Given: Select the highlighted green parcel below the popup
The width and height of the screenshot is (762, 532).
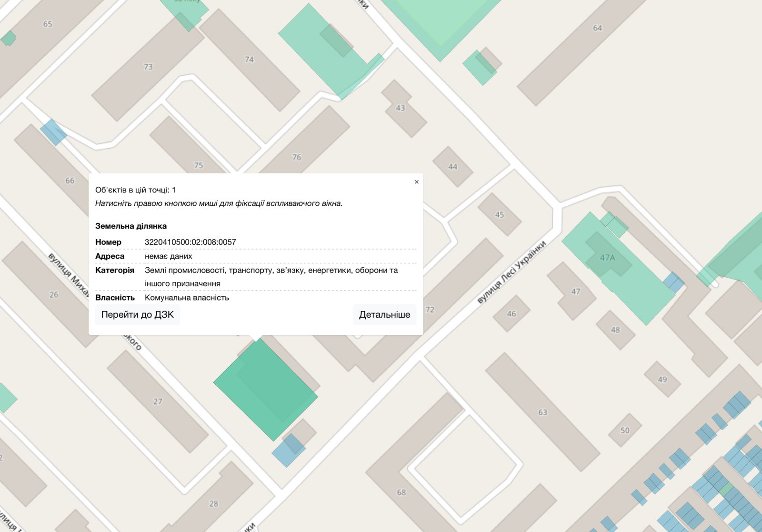Looking at the screenshot, I should pyautogui.click(x=265, y=389).
